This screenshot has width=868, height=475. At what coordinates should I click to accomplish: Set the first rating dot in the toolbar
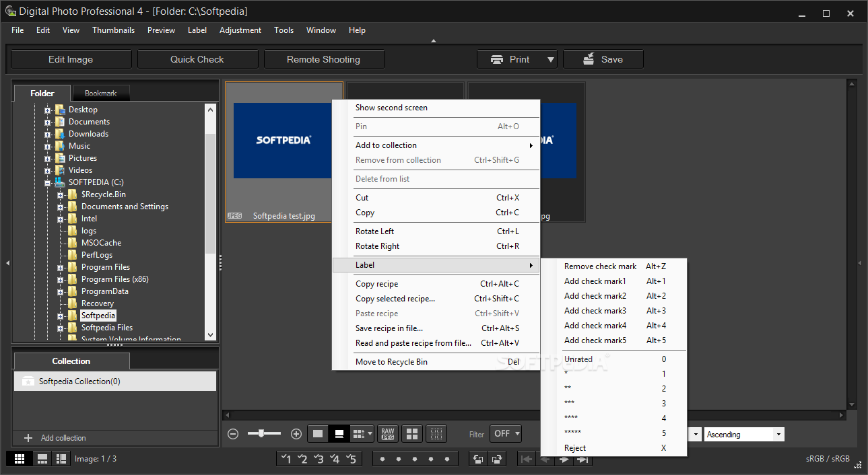[382, 460]
